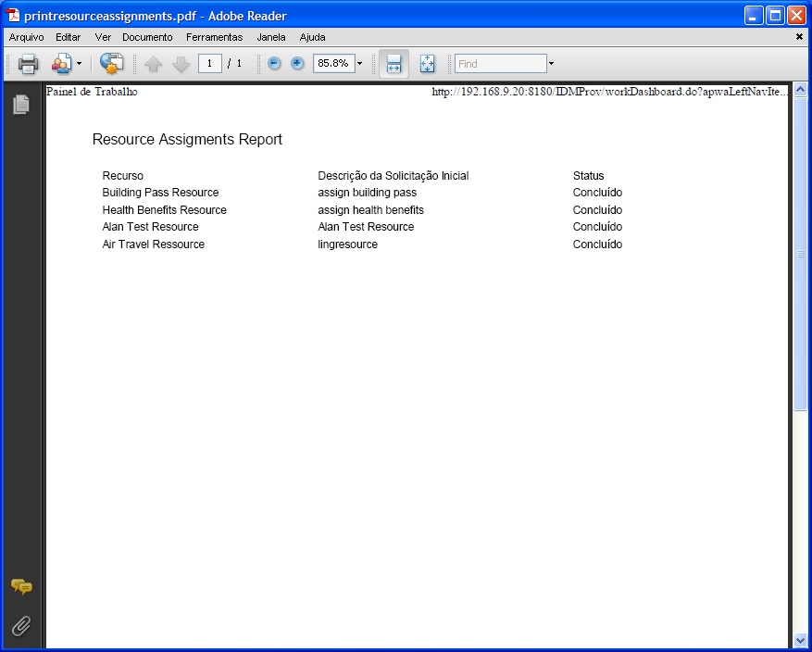Open the Ferramentas menu
This screenshot has width=812, height=652.
[x=215, y=37]
